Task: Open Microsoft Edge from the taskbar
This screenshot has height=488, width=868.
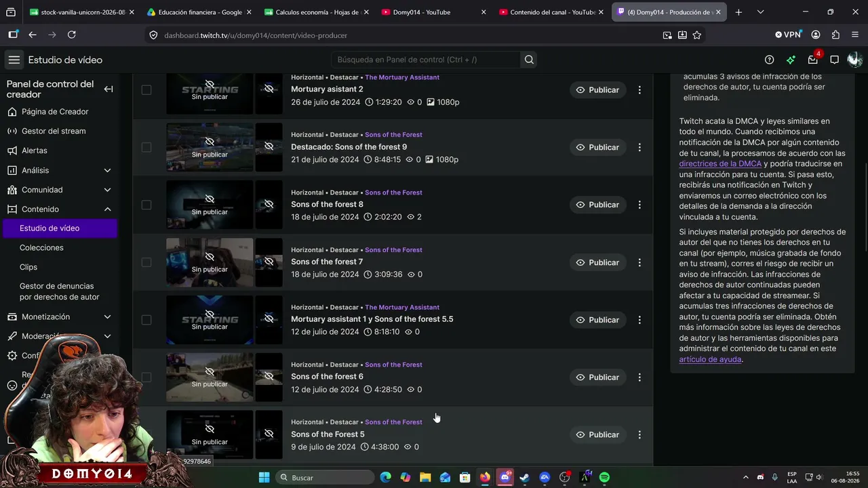Action: pyautogui.click(x=386, y=478)
